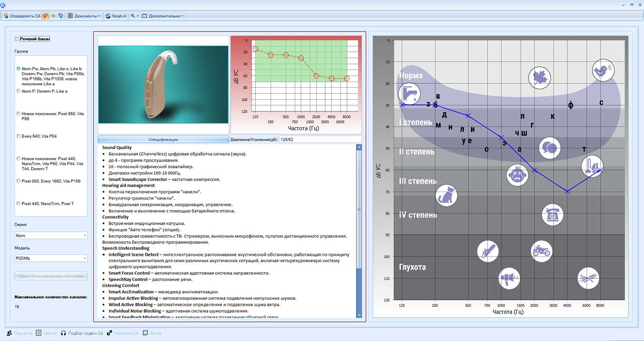The height and width of the screenshot is (341, 644).
Task: Open Noah 4 from the toolbar
Action: click(115, 16)
